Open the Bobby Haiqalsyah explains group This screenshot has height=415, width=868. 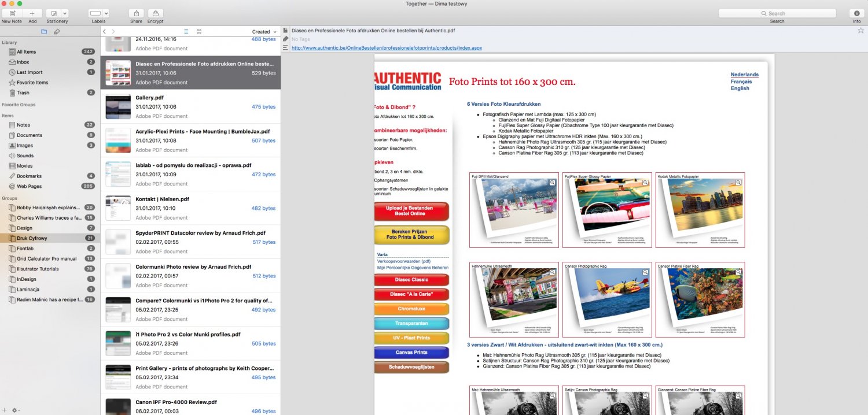(x=49, y=207)
